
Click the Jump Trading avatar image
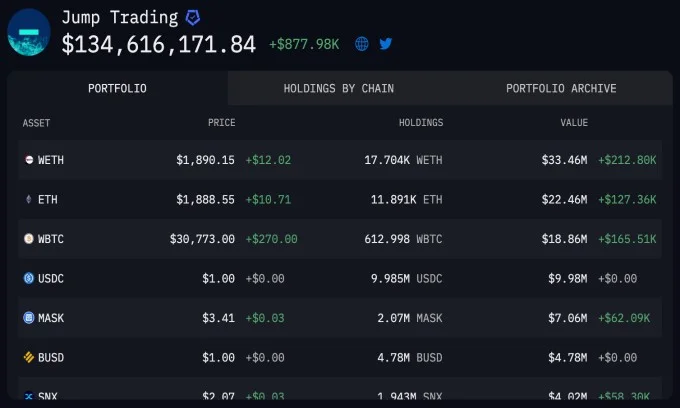click(28, 31)
